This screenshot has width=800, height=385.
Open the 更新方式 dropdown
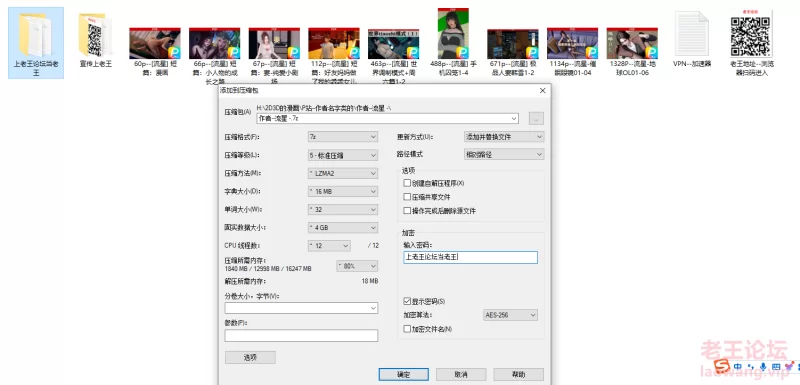[x=504, y=137]
